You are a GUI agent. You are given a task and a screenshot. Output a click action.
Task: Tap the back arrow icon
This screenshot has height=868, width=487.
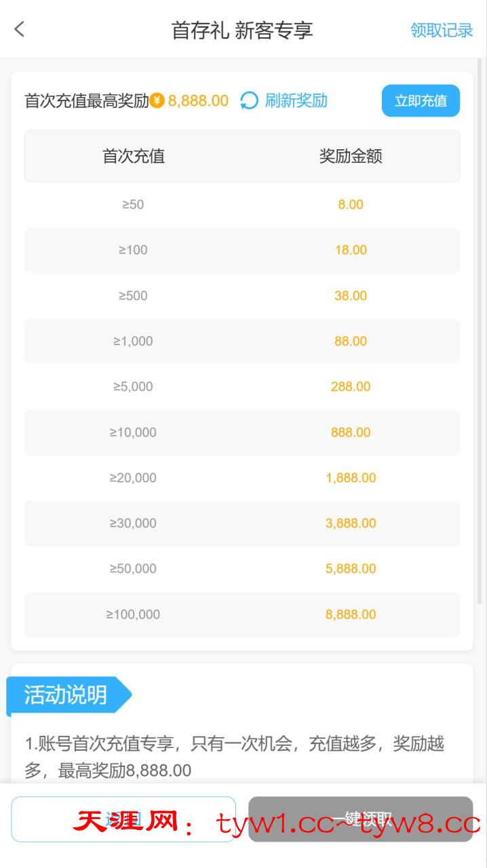pyautogui.click(x=20, y=29)
